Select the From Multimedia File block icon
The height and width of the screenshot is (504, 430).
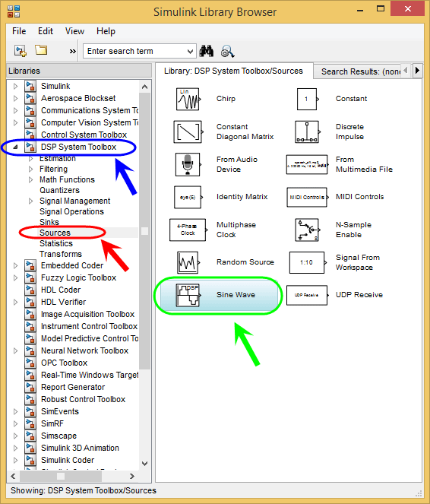click(308, 164)
